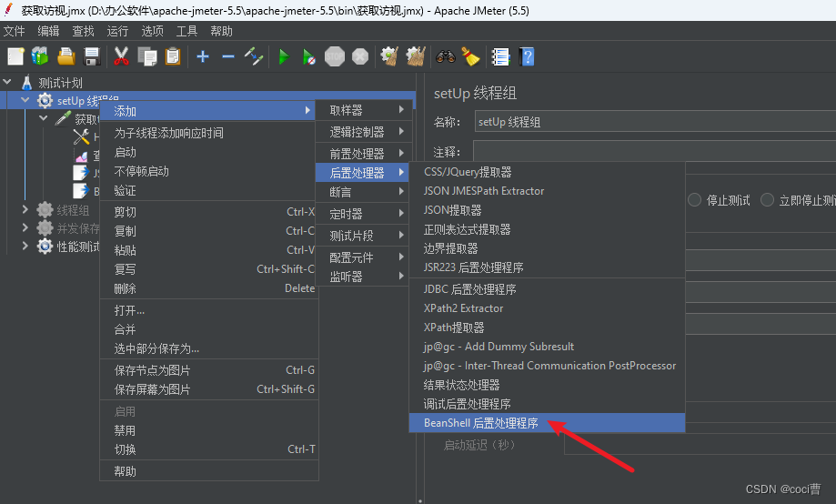Open the 文件 menu
This screenshot has height=504, width=836.
point(15,31)
